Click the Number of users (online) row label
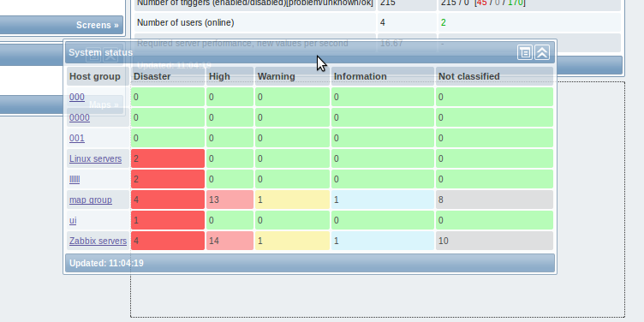Image resolution: width=644 pixels, height=322 pixels. tap(185, 22)
